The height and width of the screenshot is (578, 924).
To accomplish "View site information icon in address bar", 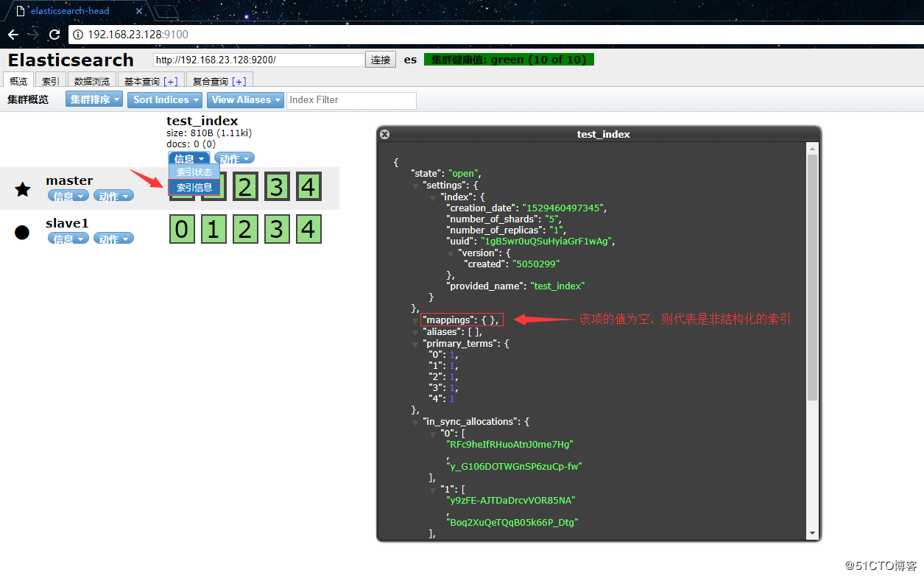I will click(x=78, y=35).
